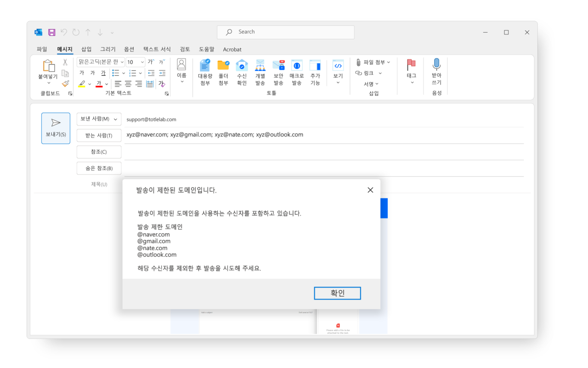
Task: Open the font size dropdown showing 10
Action: (x=135, y=62)
